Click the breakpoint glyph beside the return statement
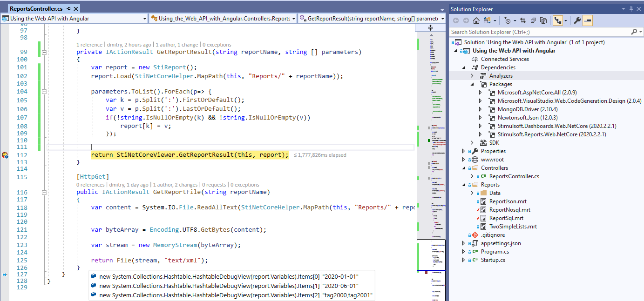Screen dimensions: 644x301 click(5, 155)
